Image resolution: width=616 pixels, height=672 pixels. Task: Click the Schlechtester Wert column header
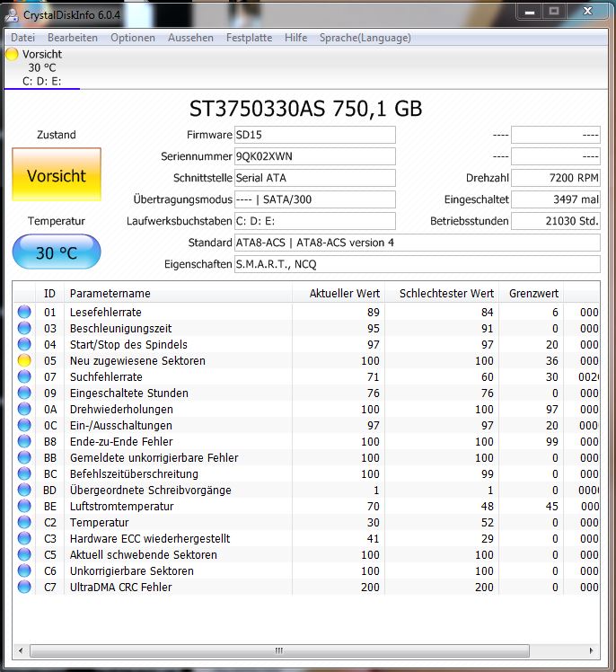point(442,293)
